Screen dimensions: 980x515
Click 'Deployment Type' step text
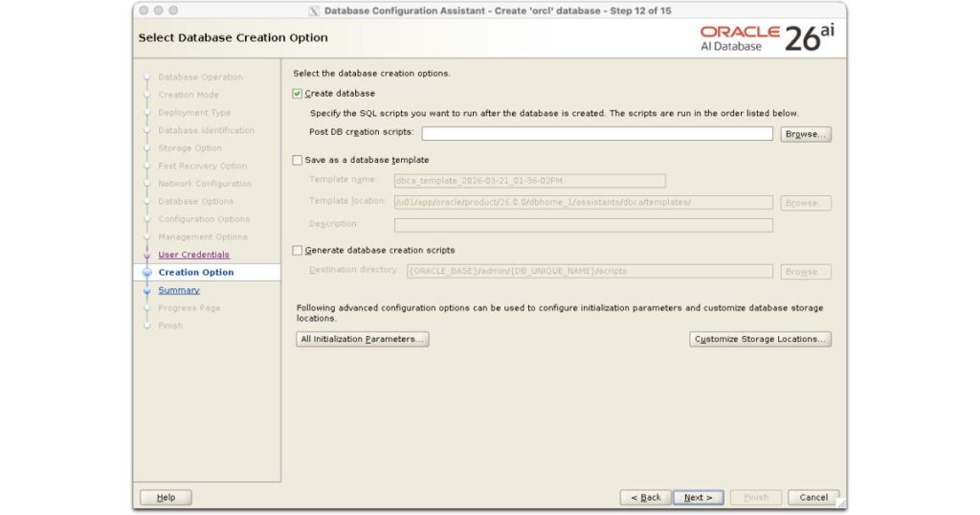pos(194,113)
